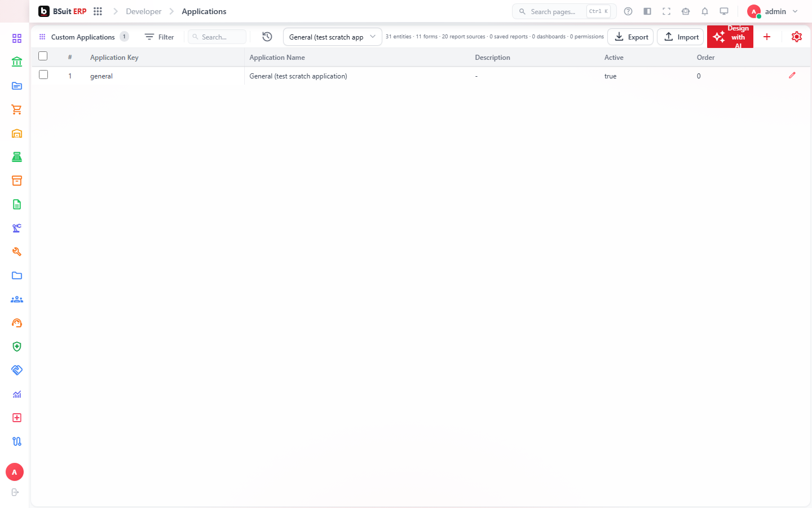
Task: Open the orange archive box icon in sidebar
Action: [x=17, y=181]
